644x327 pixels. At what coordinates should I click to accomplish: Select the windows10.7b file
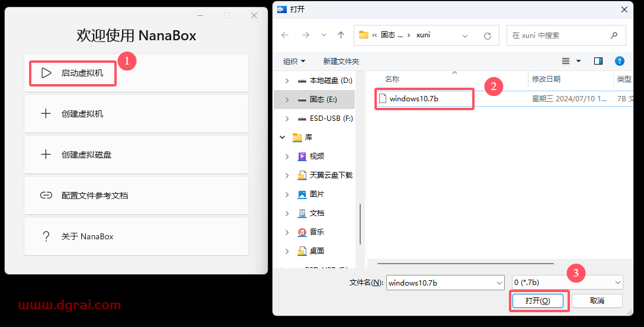[x=414, y=98]
